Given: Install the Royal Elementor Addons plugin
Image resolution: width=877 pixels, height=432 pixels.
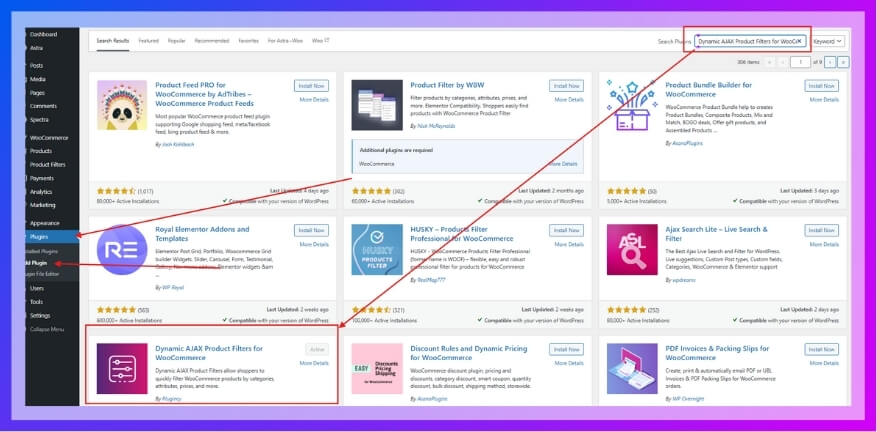Looking at the screenshot, I should click(x=313, y=230).
